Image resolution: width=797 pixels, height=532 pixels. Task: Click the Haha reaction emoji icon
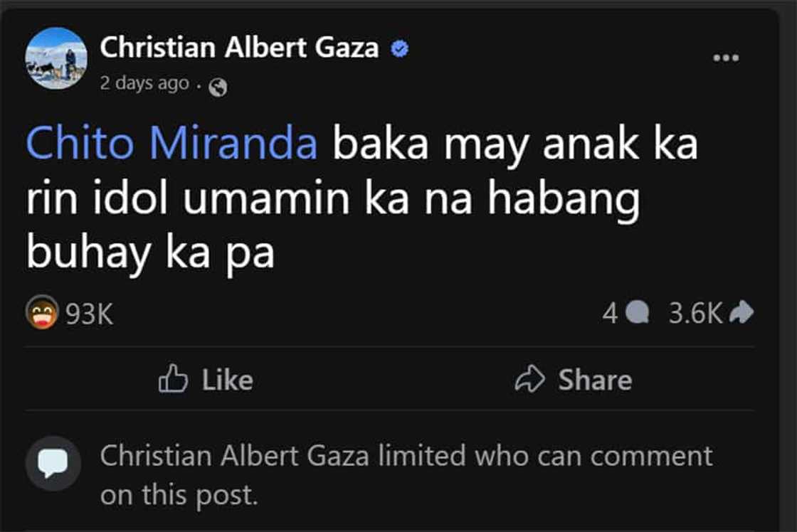click(x=42, y=312)
